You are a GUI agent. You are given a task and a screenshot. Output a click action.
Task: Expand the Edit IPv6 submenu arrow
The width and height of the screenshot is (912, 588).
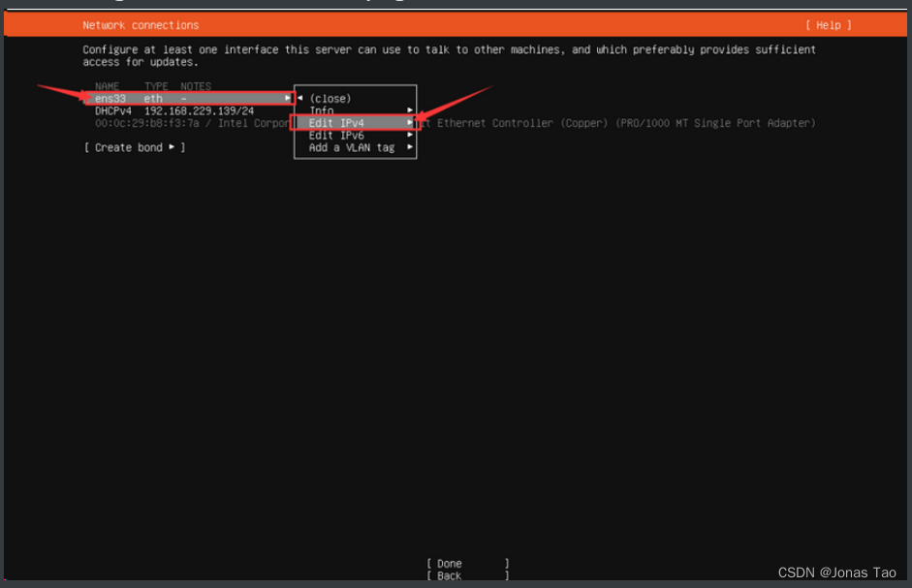point(409,135)
